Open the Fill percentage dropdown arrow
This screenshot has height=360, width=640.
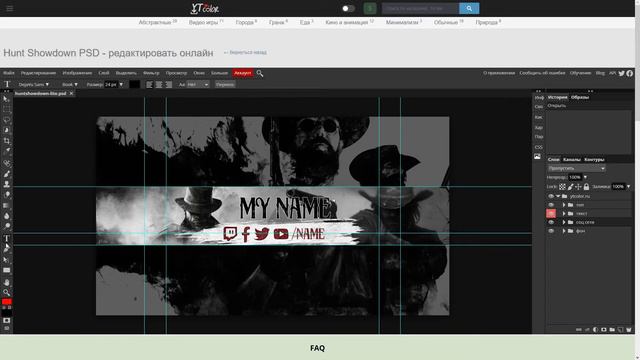pyautogui.click(x=628, y=187)
